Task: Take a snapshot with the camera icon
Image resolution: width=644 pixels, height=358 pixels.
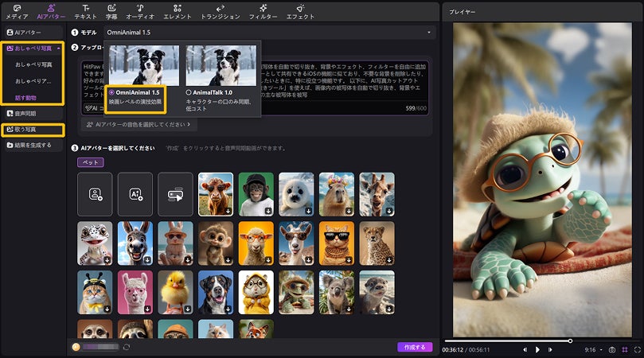Action: coord(611,349)
